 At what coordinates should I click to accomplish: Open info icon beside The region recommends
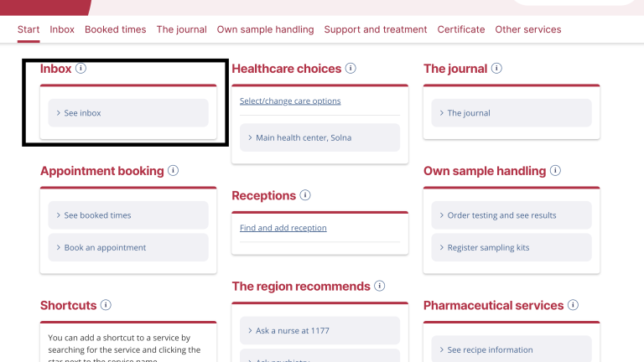380,286
